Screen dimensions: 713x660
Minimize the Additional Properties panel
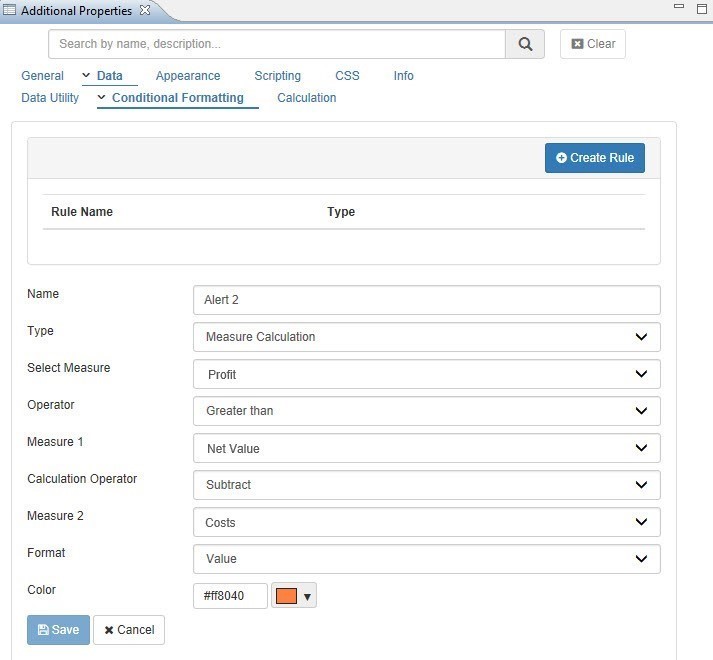tap(679, 8)
